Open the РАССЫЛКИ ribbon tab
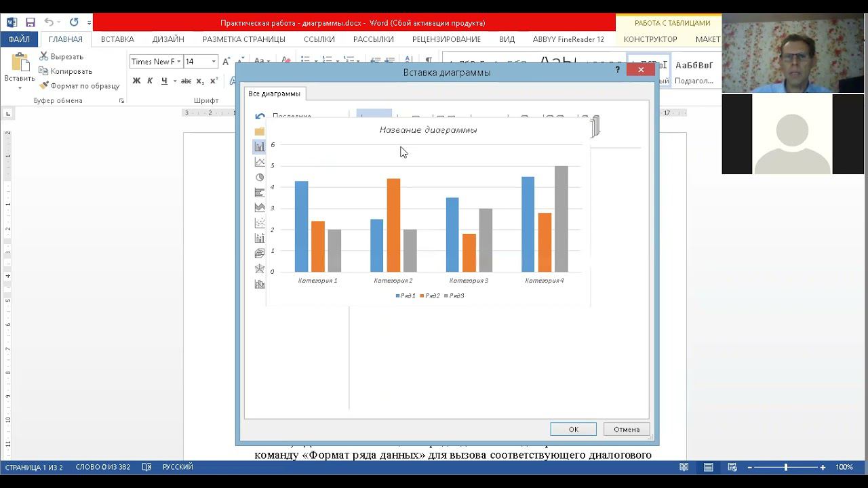This screenshot has height=488, width=868. tap(373, 39)
